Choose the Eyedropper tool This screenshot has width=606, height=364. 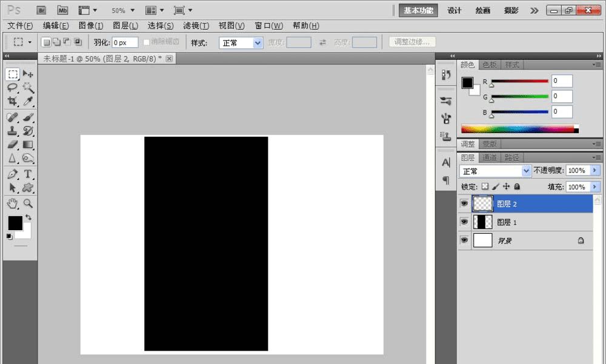(x=28, y=102)
